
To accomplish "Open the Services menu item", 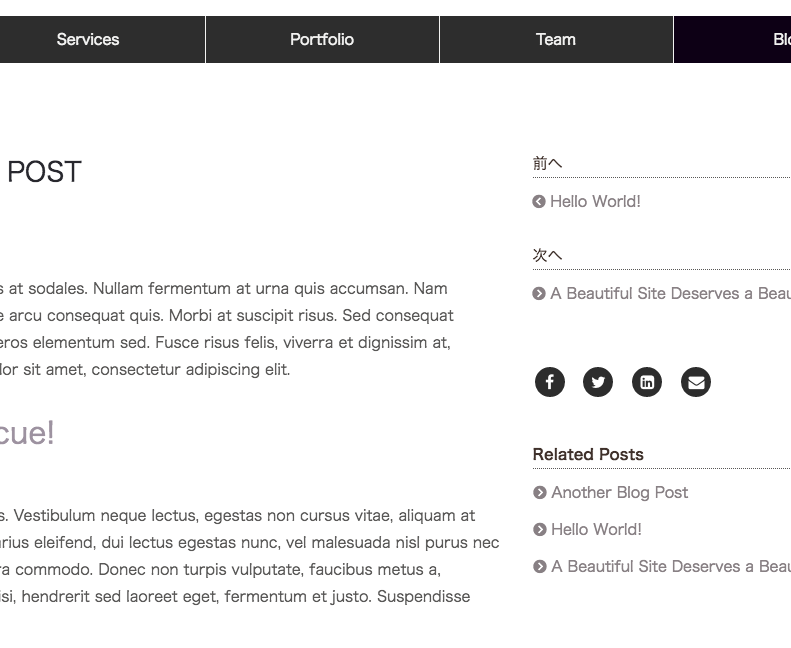I will click(x=88, y=39).
